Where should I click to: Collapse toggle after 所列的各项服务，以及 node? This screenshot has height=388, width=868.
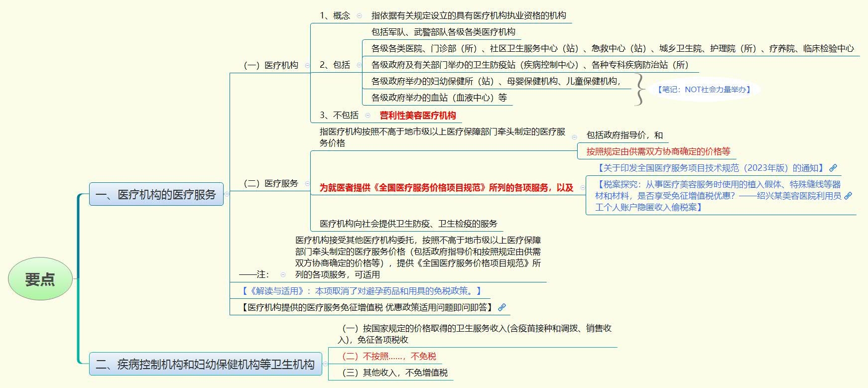(x=583, y=188)
